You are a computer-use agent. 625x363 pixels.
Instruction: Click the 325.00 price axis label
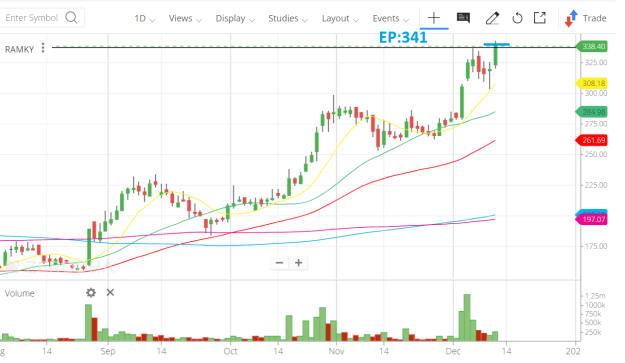[596, 63]
